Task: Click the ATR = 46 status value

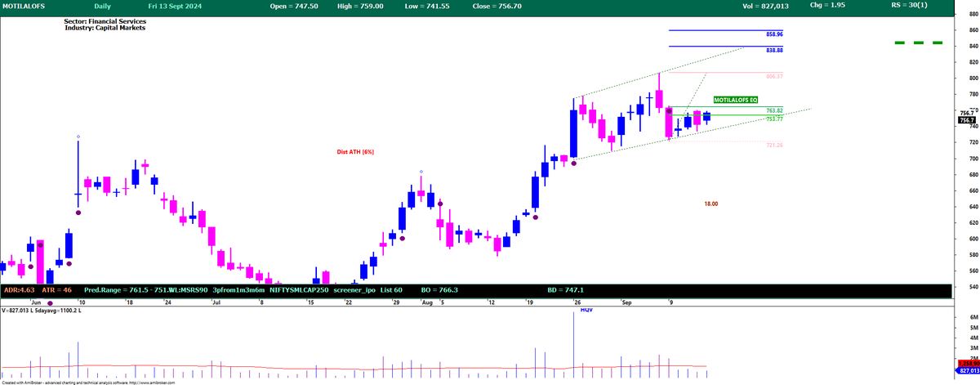Action: (57, 290)
